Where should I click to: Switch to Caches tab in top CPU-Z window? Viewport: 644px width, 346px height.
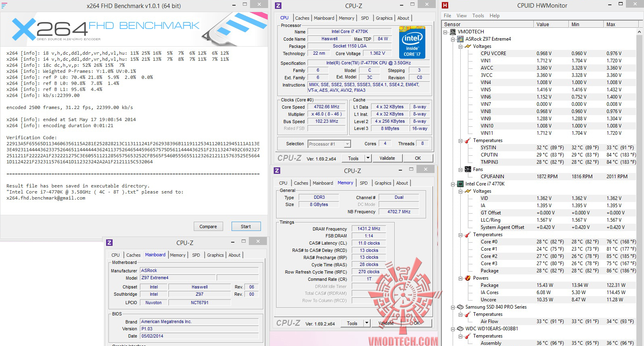(302, 18)
